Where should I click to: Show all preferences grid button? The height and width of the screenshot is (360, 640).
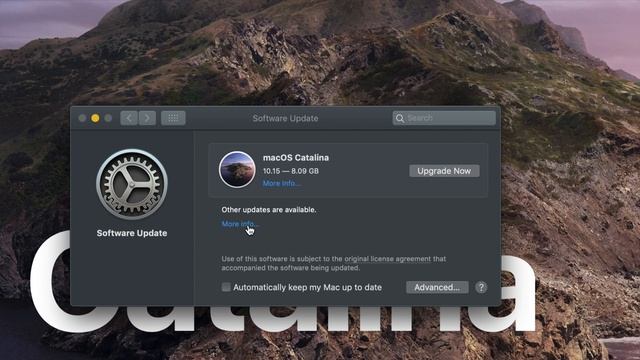(173, 118)
